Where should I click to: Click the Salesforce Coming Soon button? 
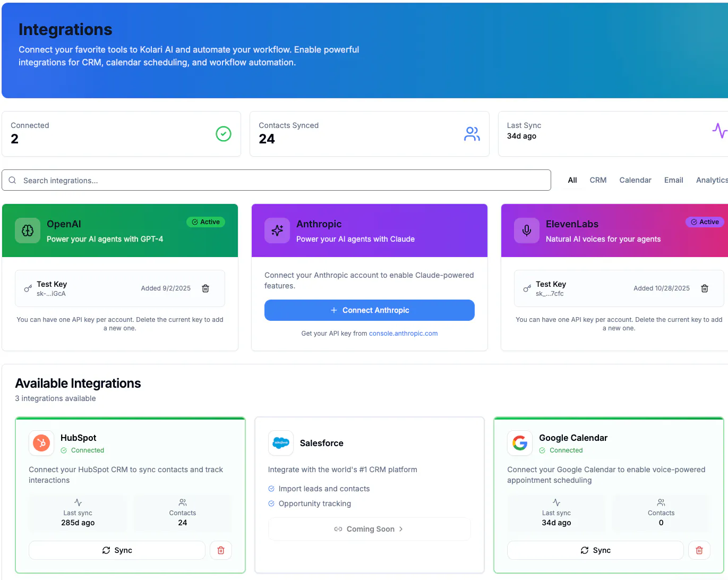pyautogui.click(x=370, y=529)
